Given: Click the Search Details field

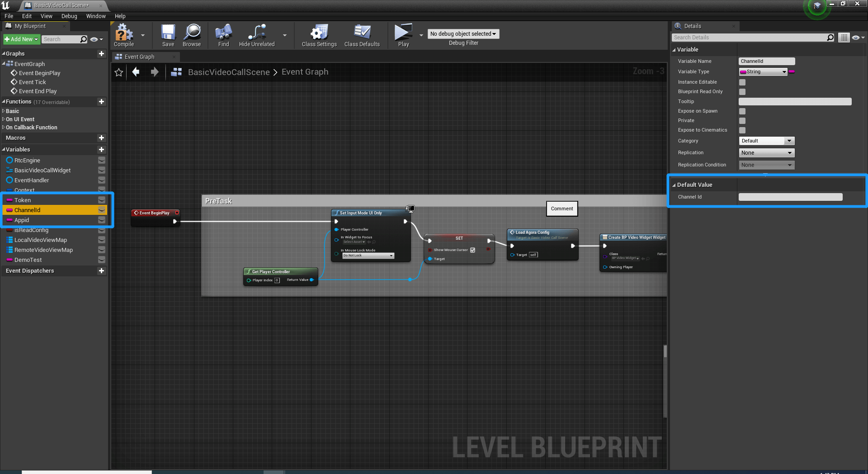Looking at the screenshot, I should click(749, 38).
